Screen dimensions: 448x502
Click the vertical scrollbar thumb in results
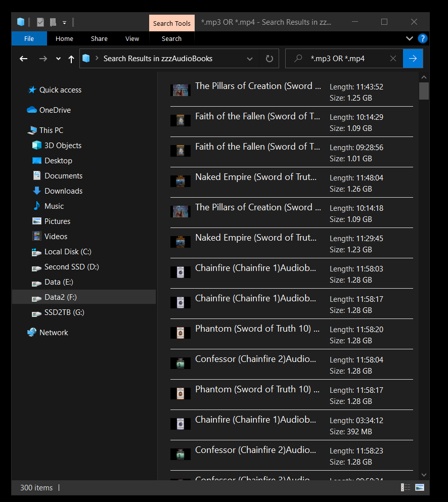click(x=424, y=91)
